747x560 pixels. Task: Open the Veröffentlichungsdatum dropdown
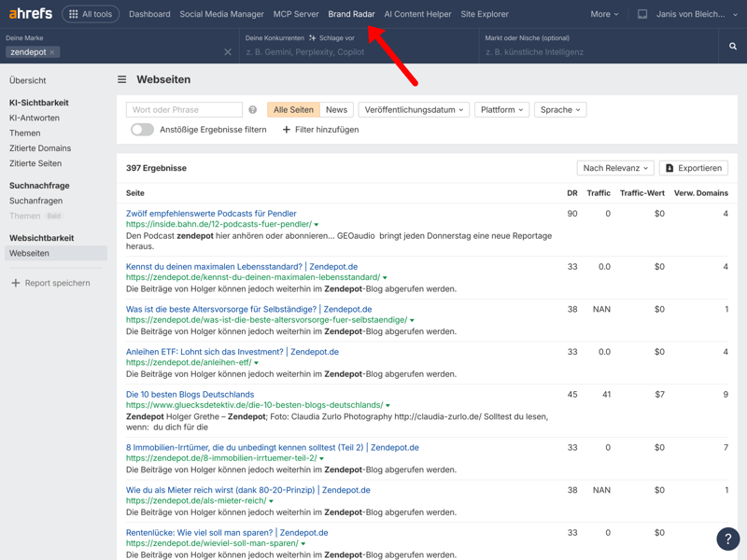[x=414, y=110]
